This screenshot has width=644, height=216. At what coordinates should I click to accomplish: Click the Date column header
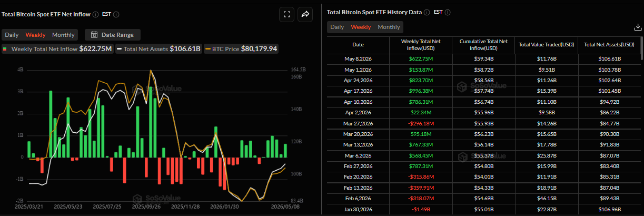point(358,45)
